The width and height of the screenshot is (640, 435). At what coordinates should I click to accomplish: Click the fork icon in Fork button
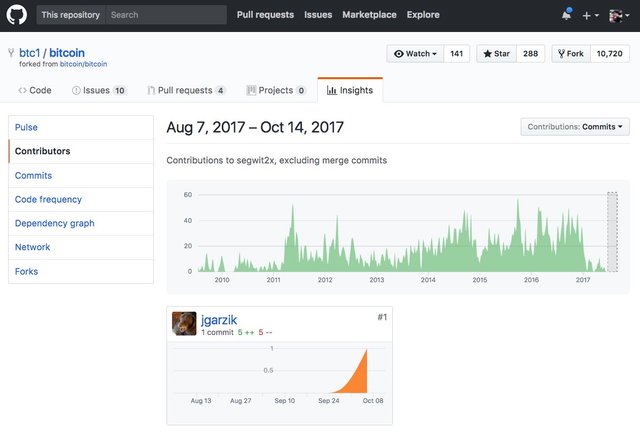[x=561, y=53]
